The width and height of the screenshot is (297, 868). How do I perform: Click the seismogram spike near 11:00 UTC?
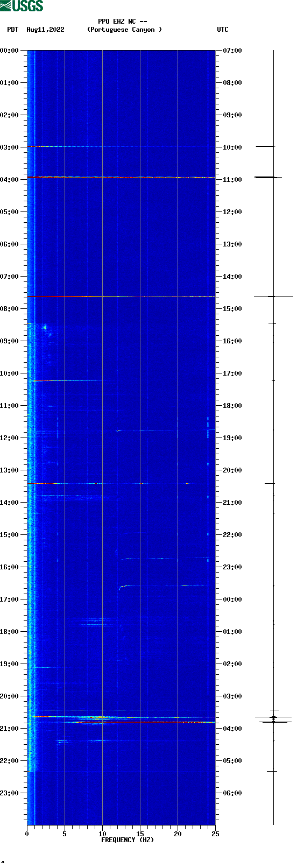click(x=268, y=177)
